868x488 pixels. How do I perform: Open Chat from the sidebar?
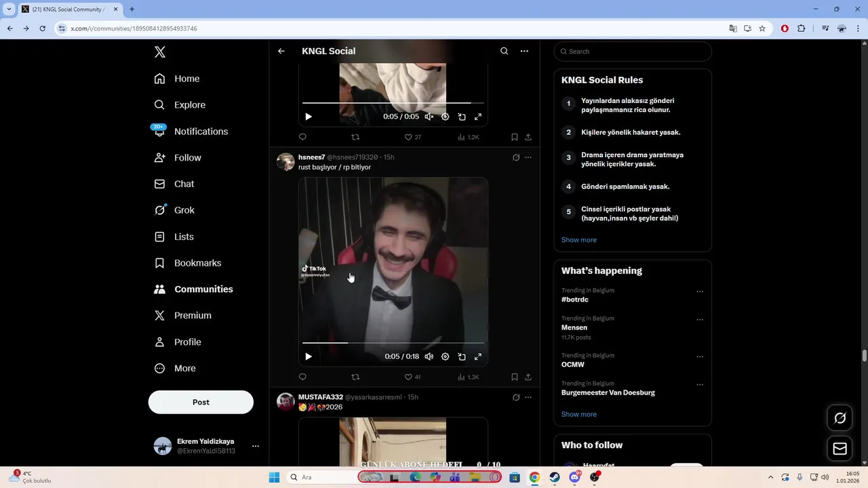174,184
